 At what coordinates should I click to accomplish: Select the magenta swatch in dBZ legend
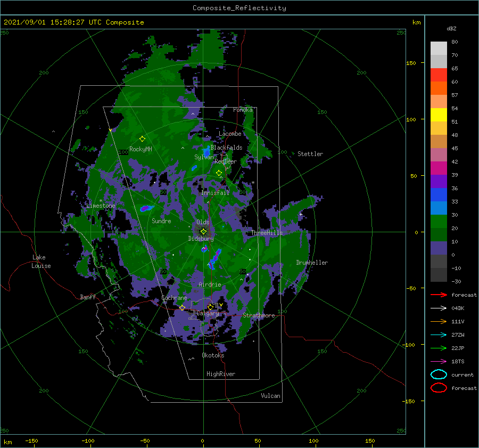pyautogui.click(x=439, y=168)
